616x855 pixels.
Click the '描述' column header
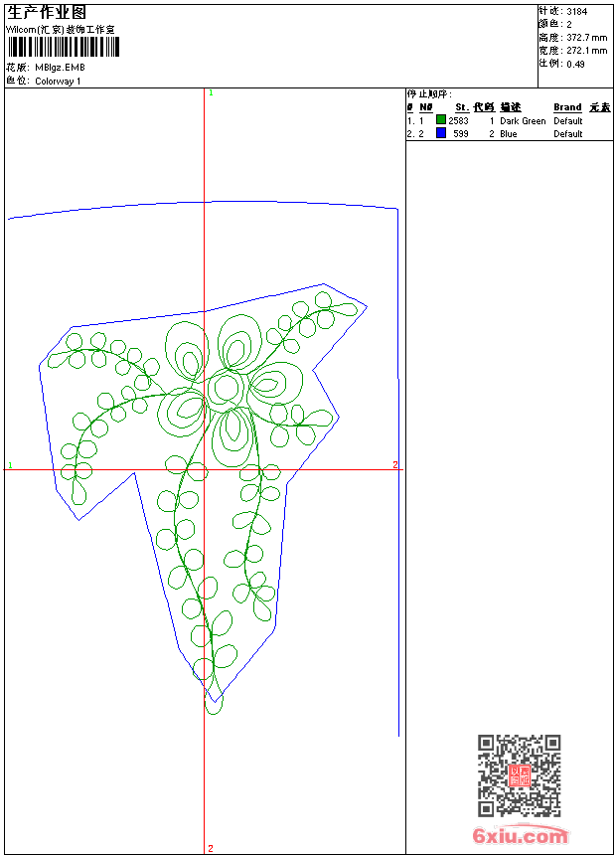511,107
